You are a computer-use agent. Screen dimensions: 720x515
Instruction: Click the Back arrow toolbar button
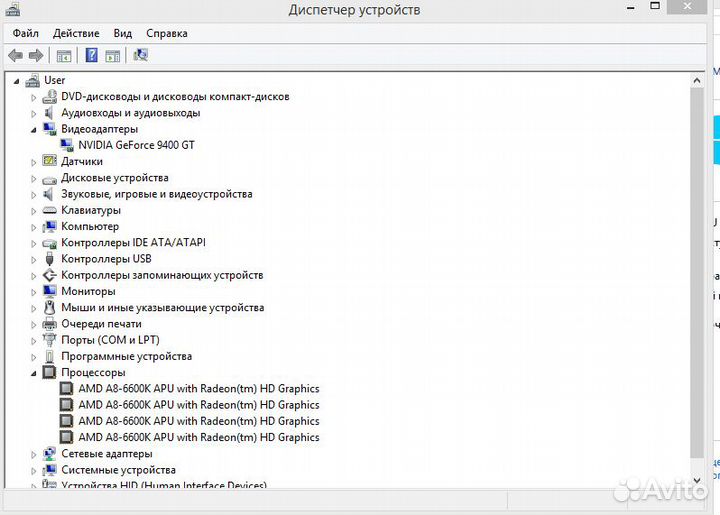point(15,56)
